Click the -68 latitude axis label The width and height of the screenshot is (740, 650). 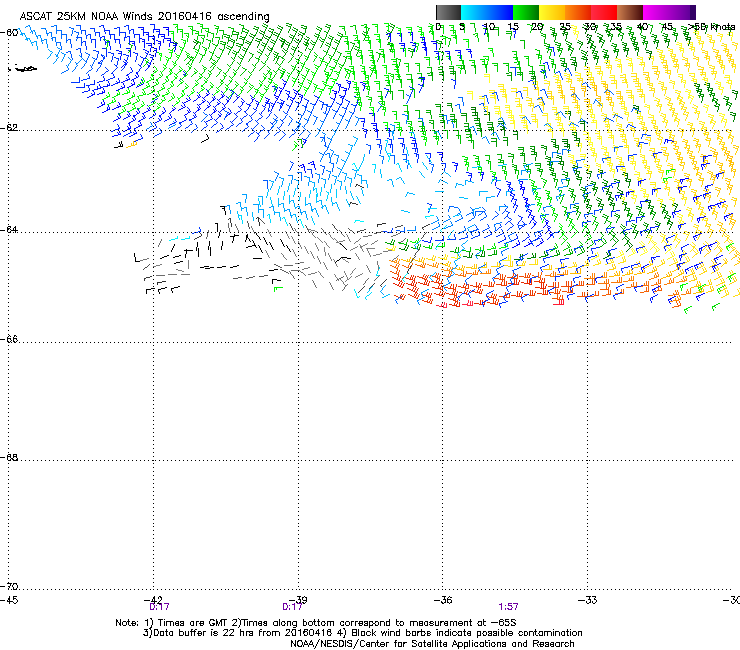[x=9, y=458]
